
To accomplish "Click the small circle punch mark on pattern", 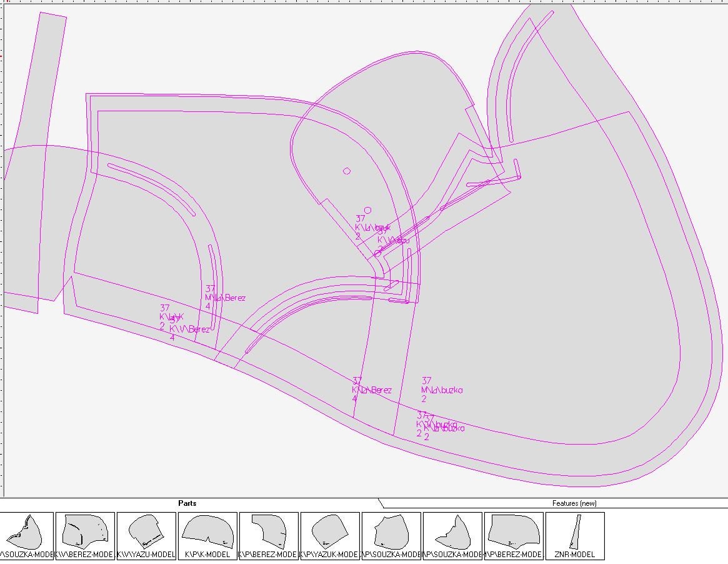I will (x=346, y=169).
